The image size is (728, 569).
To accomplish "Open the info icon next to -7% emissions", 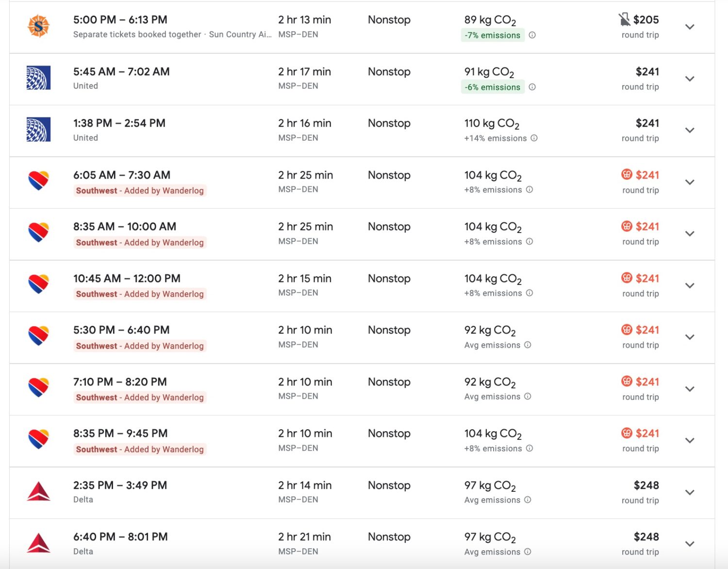I will (x=532, y=35).
